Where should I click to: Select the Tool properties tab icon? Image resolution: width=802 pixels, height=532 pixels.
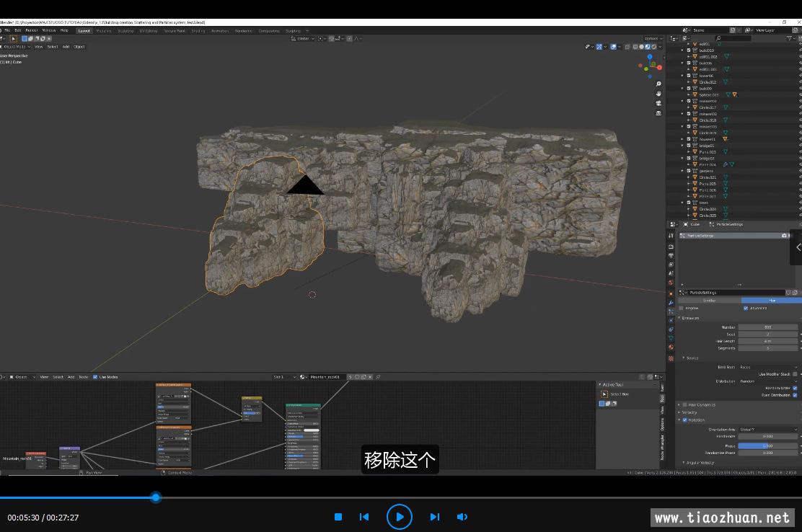point(671,236)
